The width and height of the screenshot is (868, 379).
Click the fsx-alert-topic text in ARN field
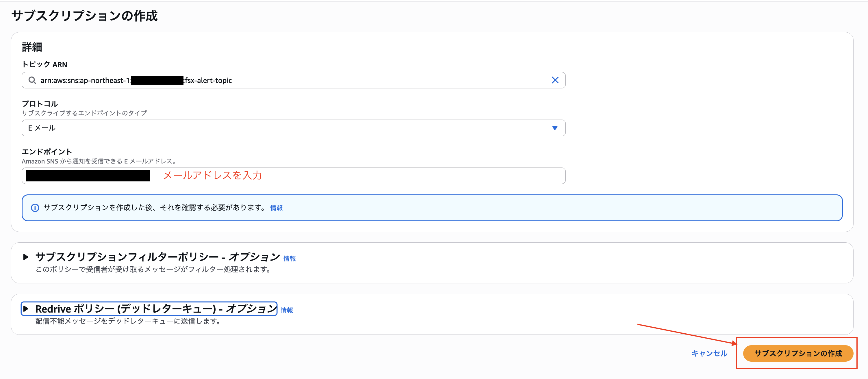tap(208, 80)
